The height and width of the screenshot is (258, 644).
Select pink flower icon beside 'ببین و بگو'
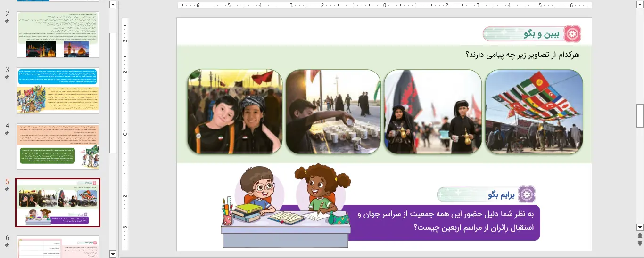(572, 34)
